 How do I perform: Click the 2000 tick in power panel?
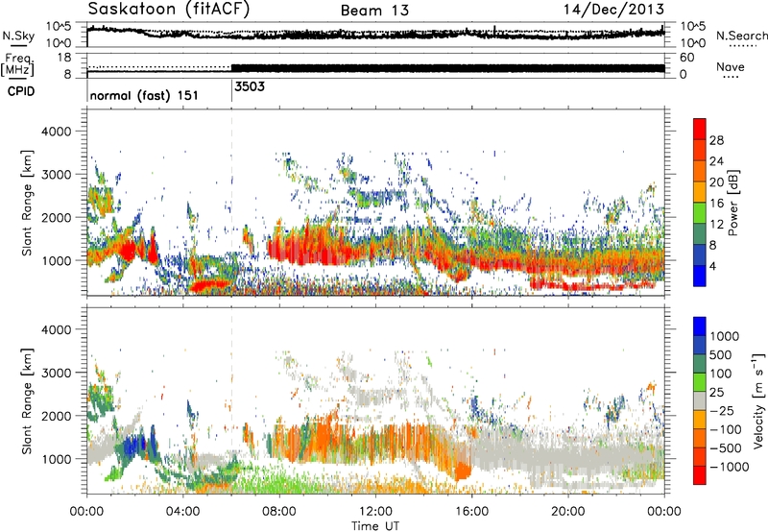(x=57, y=217)
